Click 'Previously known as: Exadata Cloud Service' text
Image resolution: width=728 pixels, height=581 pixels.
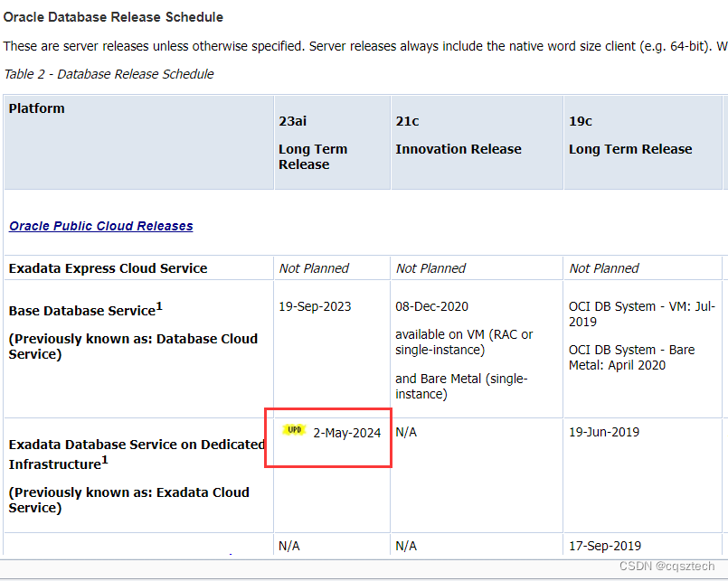129,500
